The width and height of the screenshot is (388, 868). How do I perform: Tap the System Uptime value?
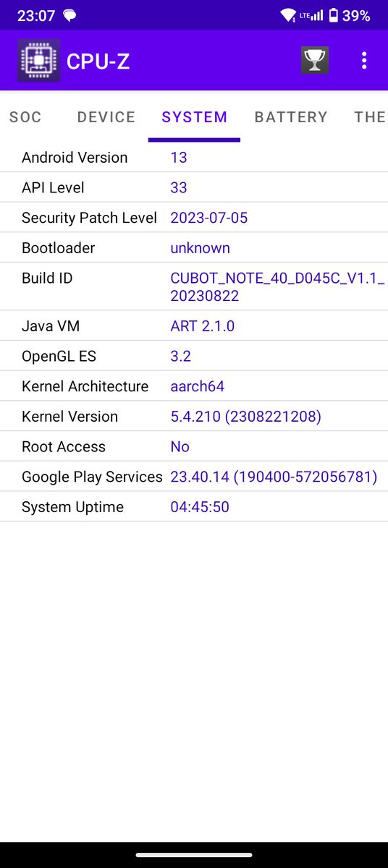coord(200,507)
